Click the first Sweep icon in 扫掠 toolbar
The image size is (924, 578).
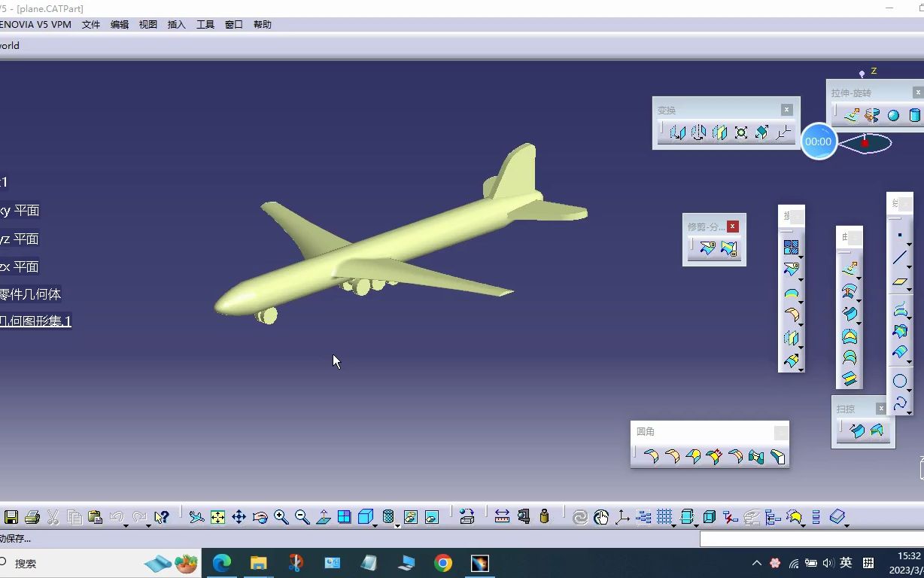click(856, 430)
